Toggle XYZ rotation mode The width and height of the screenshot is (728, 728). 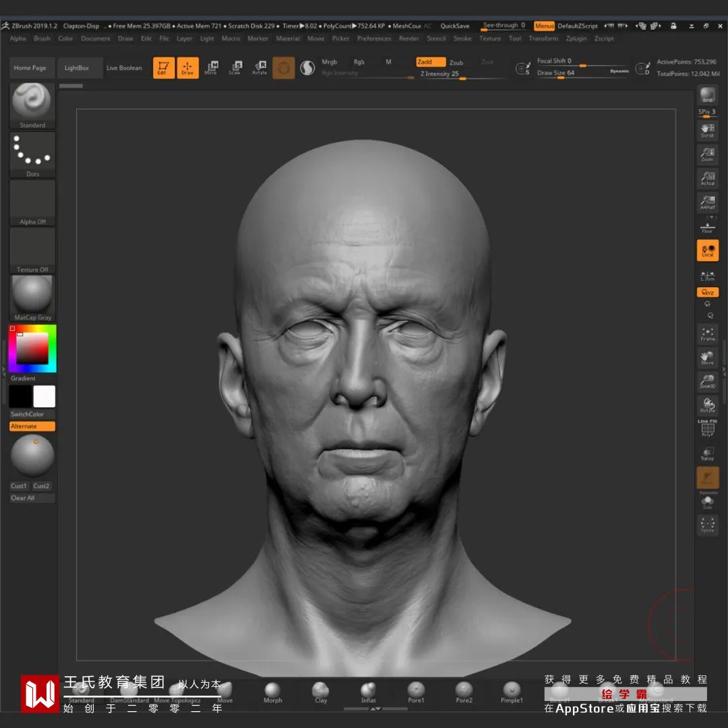tap(708, 292)
